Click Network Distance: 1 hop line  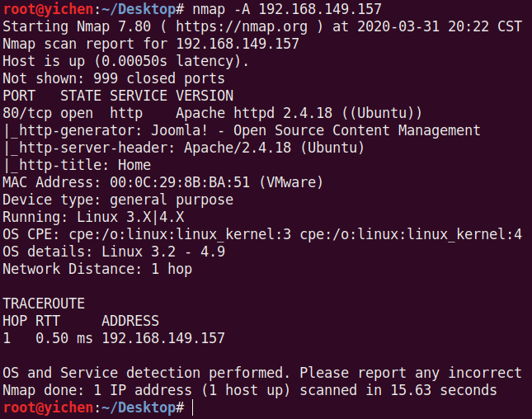pos(97,269)
